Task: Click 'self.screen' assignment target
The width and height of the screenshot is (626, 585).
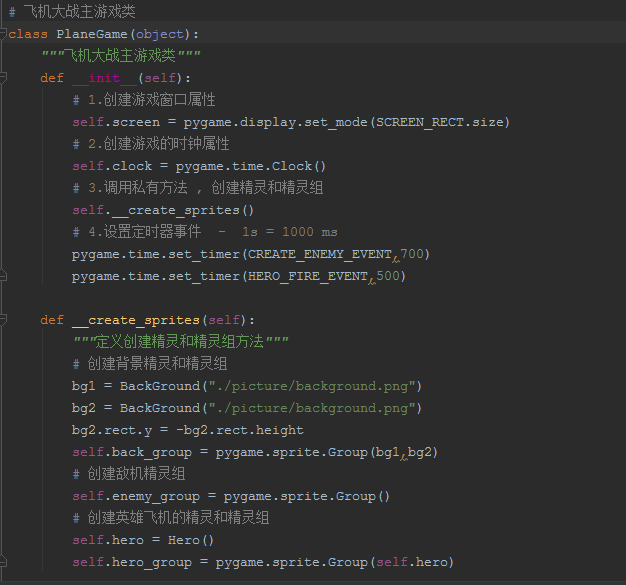Action: [x=116, y=122]
